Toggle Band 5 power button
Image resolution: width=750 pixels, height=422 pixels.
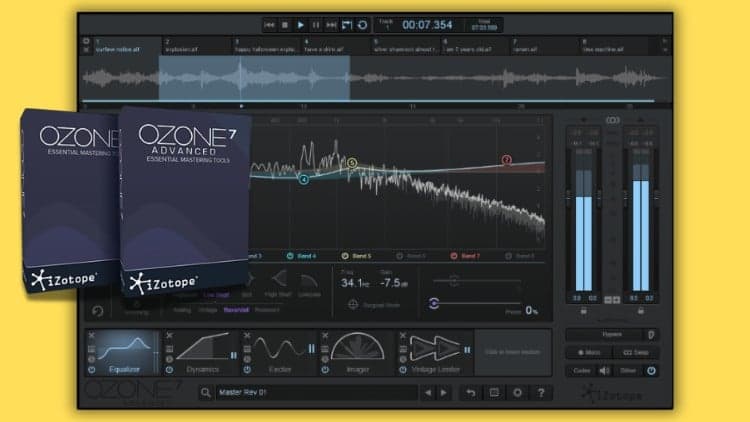pos(345,256)
